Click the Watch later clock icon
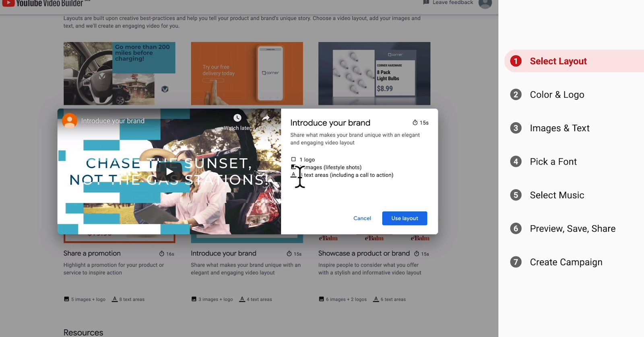This screenshot has width=644, height=337. (x=237, y=118)
